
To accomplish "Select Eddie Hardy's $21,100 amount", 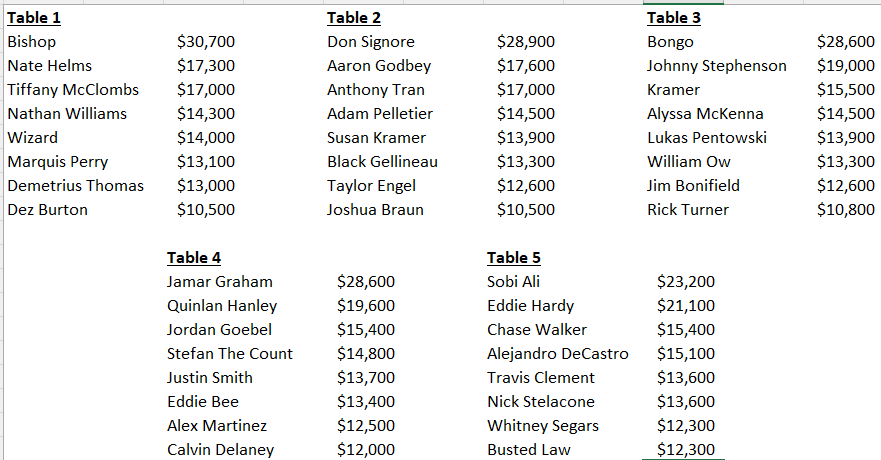I will 685,306.
